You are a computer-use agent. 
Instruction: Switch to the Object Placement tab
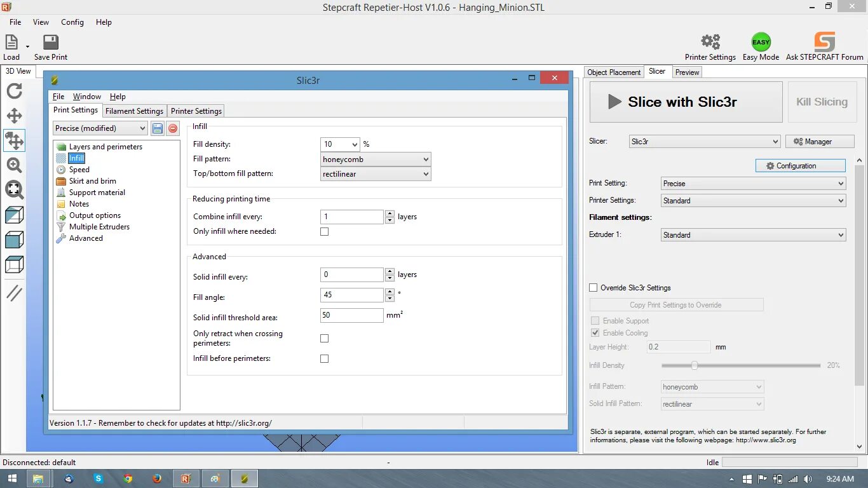click(x=614, y=72)
